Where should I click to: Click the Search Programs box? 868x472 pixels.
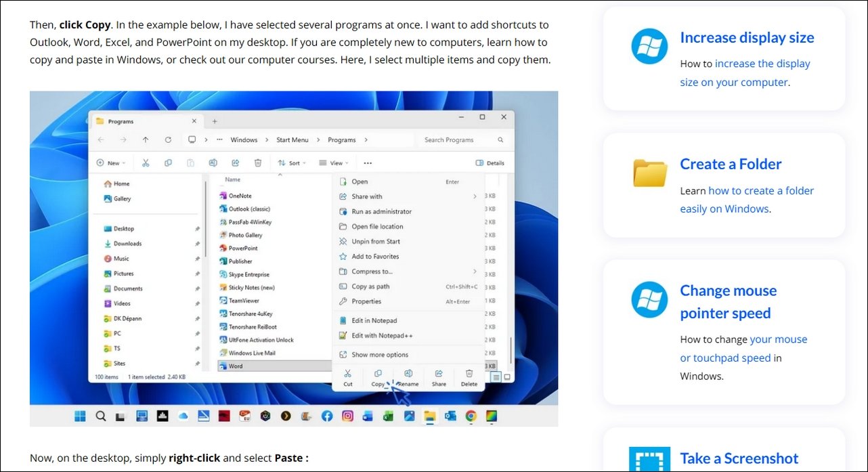(x=463, y=140)
